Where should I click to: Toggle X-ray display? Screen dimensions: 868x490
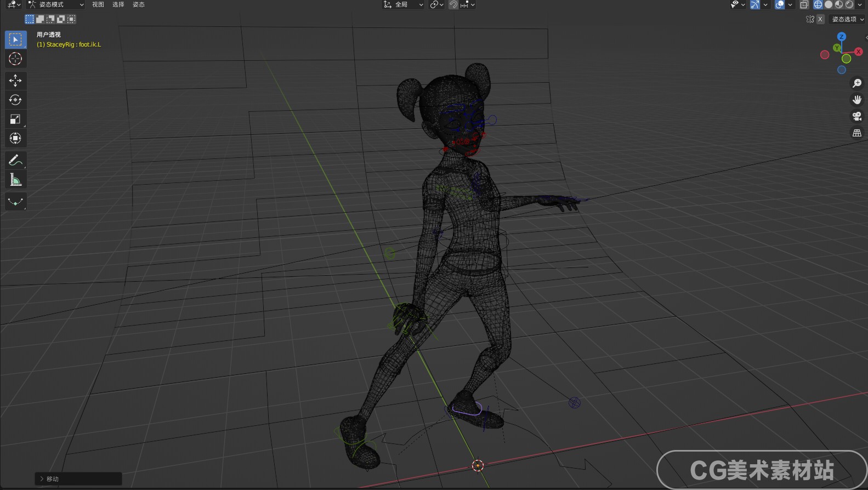[804, 4]
